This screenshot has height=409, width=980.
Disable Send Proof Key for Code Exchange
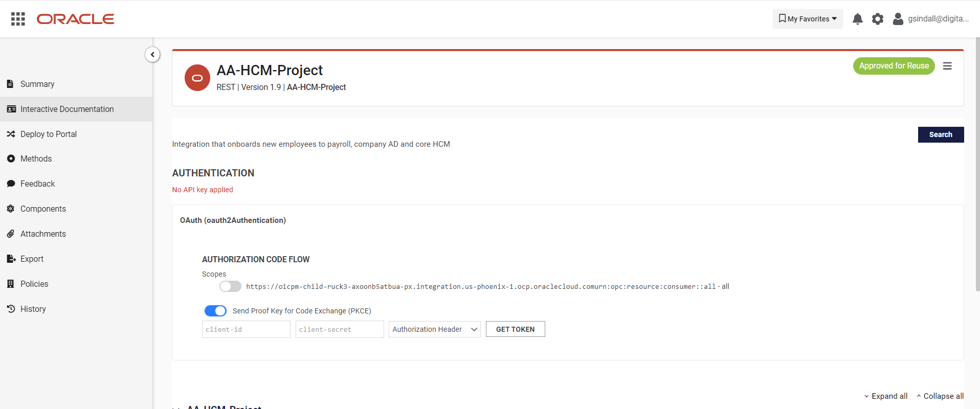pos(215,311)
